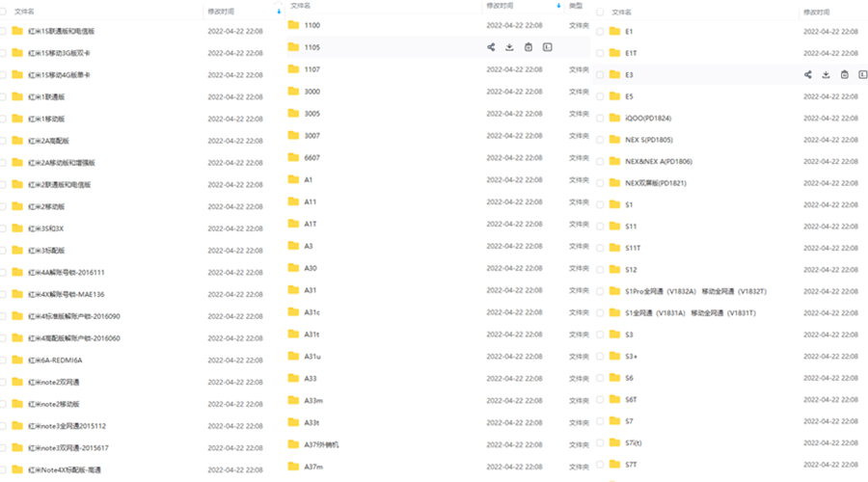868x482 pixels.
Task: Click the blue sort arrow in the 1100 list header
Action: click(558, 6)
